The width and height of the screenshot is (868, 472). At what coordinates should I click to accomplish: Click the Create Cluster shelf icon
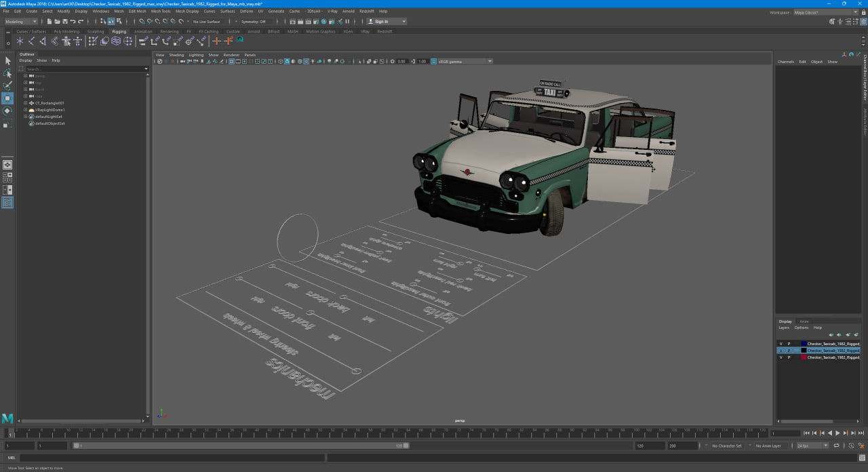coord(127,41)
